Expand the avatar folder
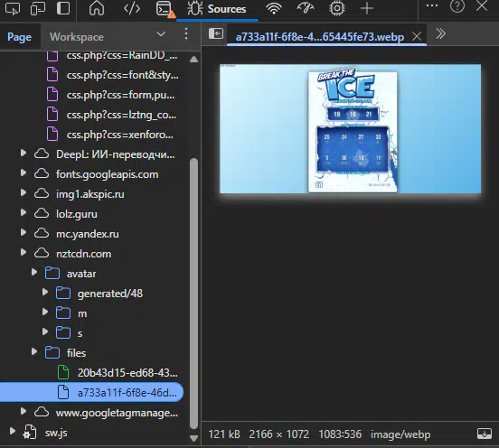Screen dimensions: 499x448 pyautogui.click(x=34, y=272)
